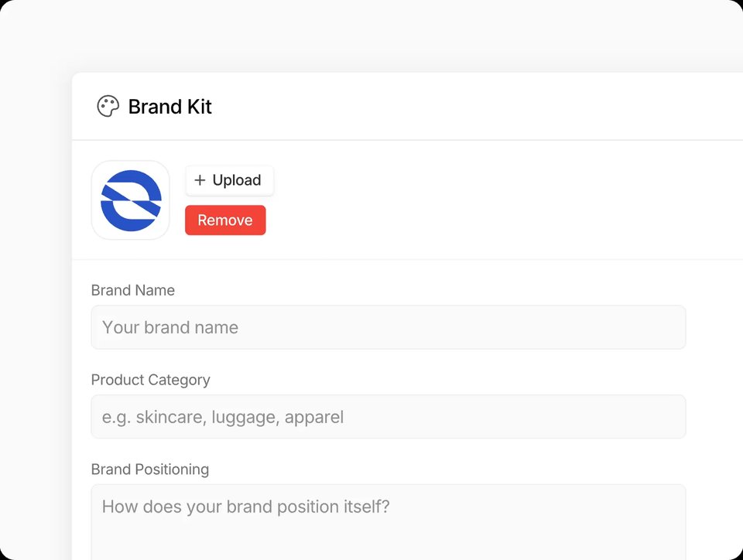Click blank area right of the Upload button
743x560 pixels.
(x=464, y=181)
